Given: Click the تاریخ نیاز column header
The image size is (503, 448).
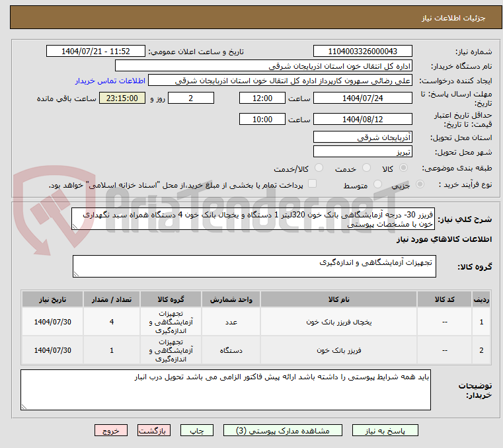Looking at the screenshot, I should pos(53,299).
